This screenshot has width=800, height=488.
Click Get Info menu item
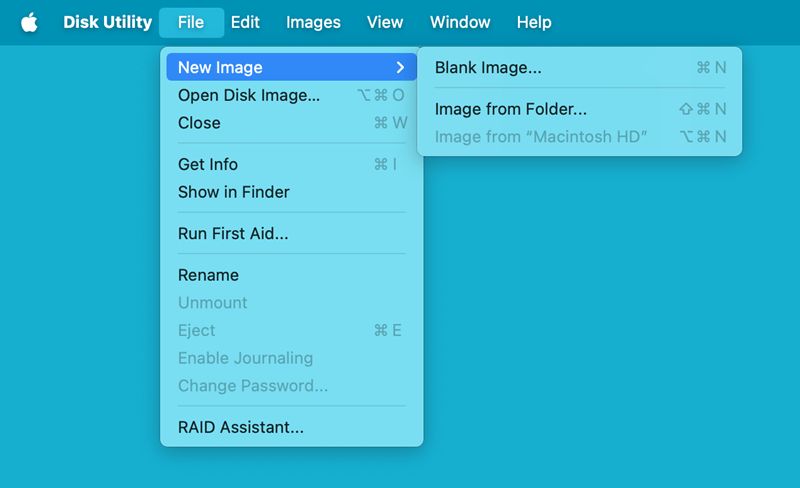tap(208, 164)
